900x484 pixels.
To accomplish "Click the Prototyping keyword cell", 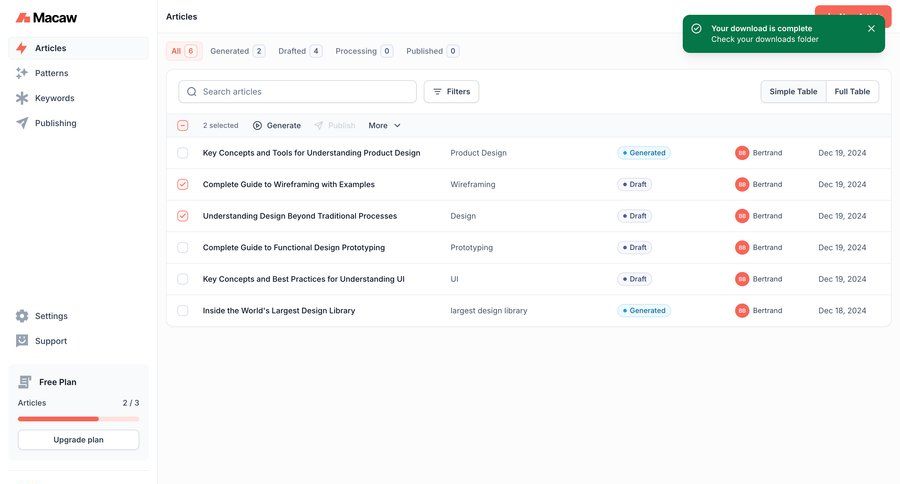I will pos(471,247).
